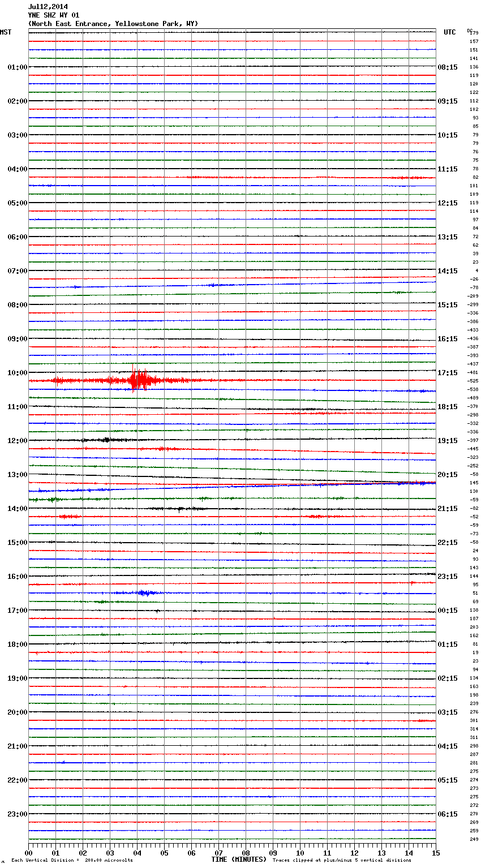Screen dimensions: 481x868
Task: Select the 04:15 UTC time label
Action: [448, 746]
